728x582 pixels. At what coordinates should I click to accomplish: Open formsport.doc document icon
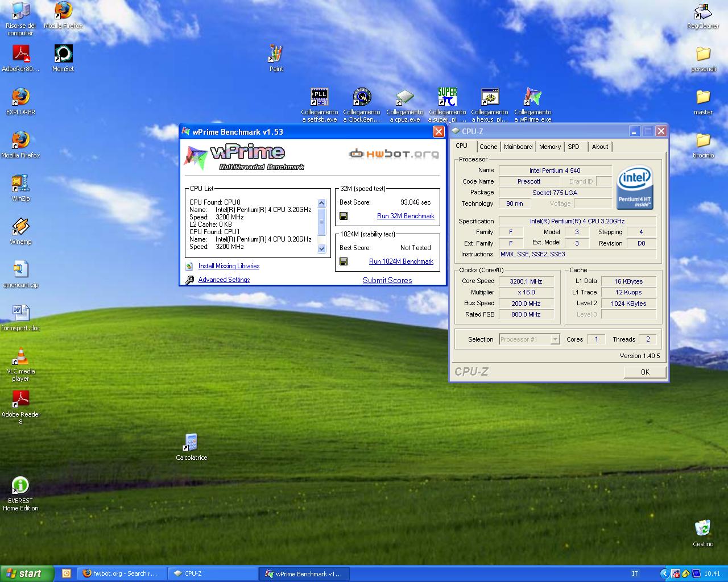pyautogui.click(x=20, y=318)
